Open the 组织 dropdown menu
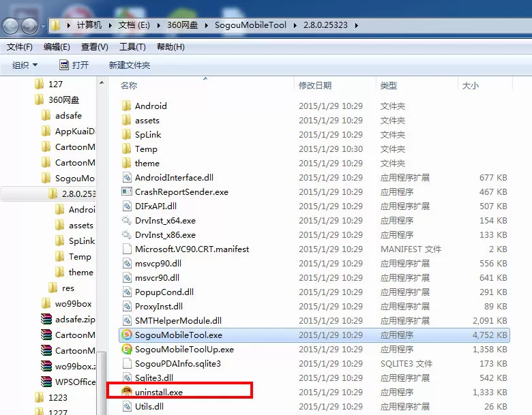The width and height of the screenshot is (532, 415). coord(25,65)
